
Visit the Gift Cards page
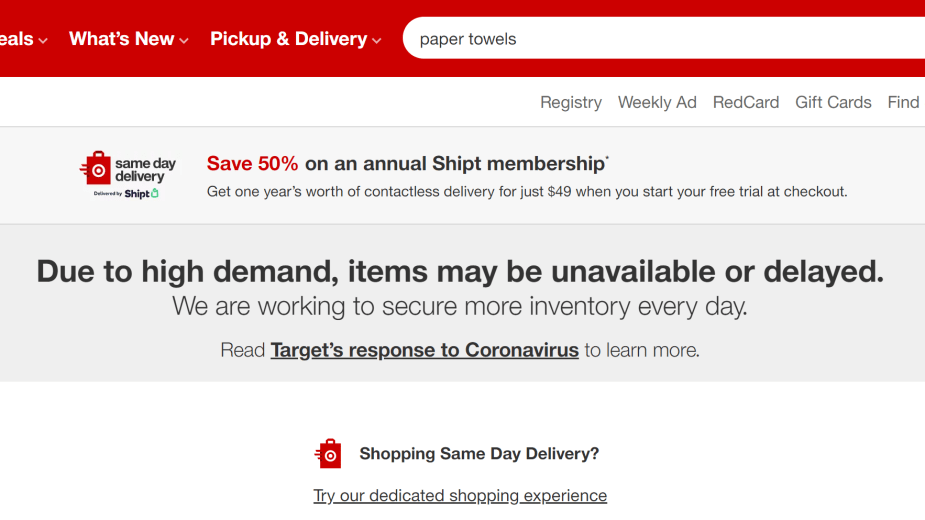(833, 102)
